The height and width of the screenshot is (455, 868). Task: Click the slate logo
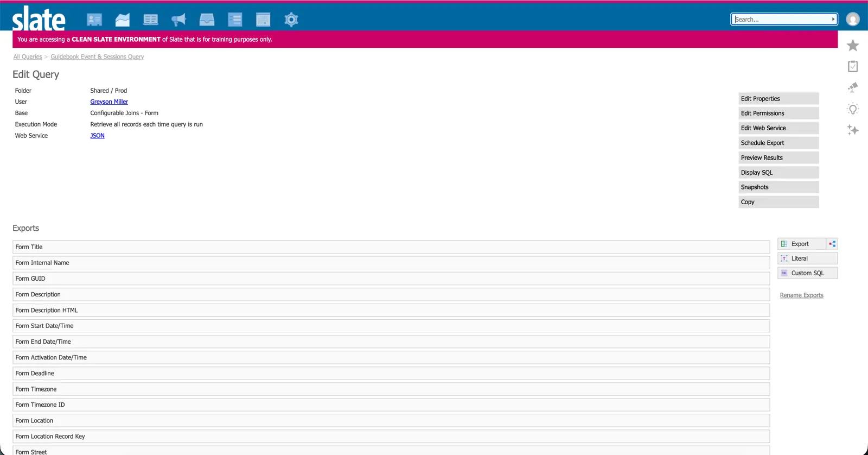[x=39, y=18]
